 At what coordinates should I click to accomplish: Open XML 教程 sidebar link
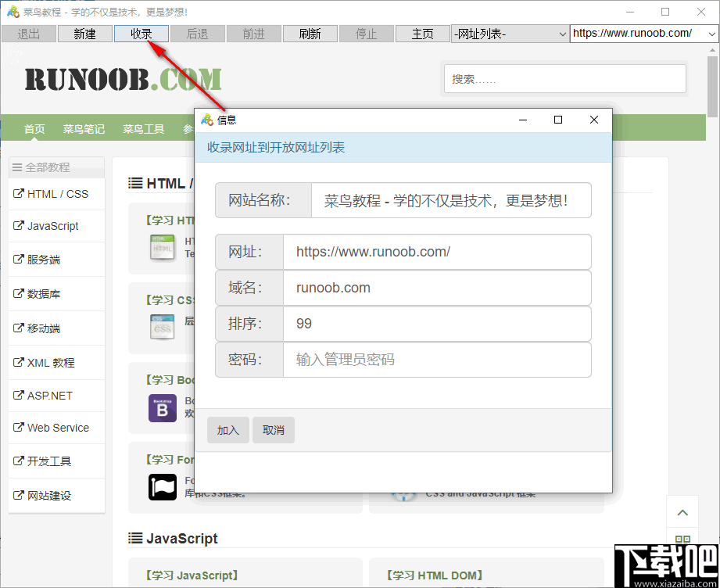56,363
